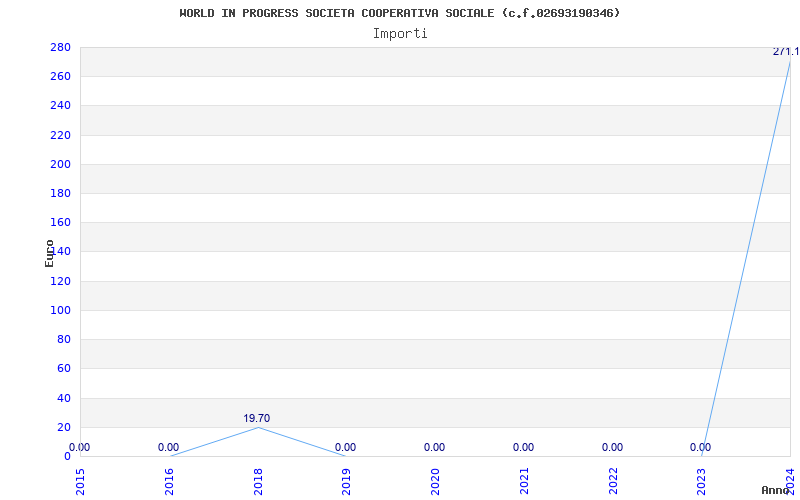800x500 pixels.
Task: Click the 2018 data point peak on line
Action: click(258, 427)
